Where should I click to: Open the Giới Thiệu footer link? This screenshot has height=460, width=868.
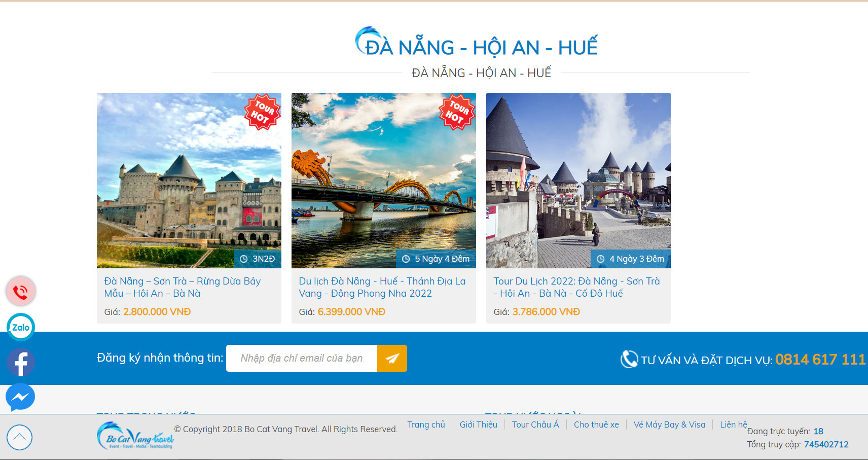tap(478, 424)
